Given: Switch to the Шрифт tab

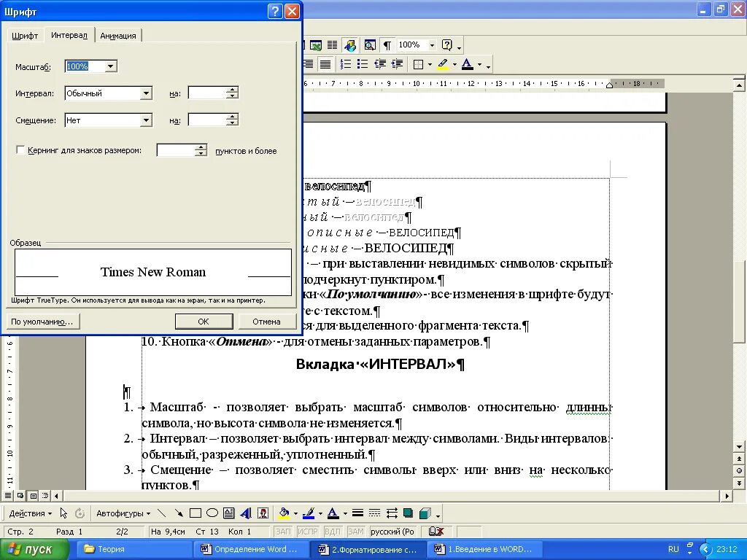Looking at the screenshot, I should [x=25, y=36].
